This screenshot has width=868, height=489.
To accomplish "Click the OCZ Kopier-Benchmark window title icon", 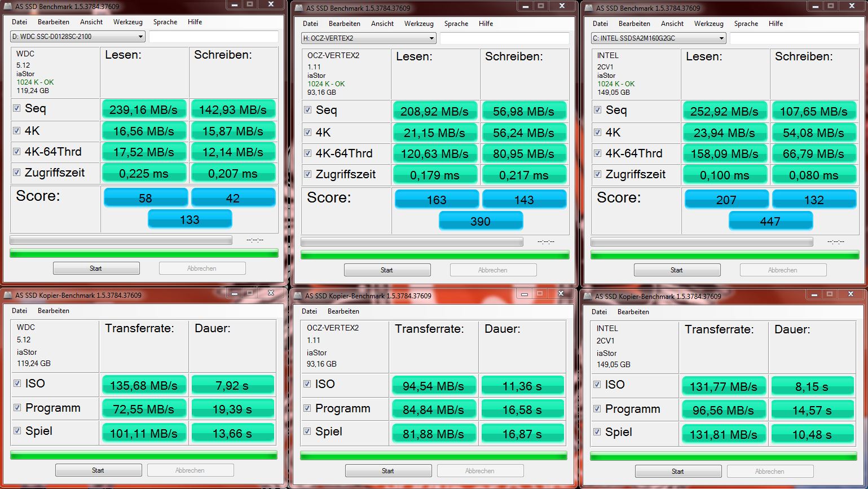I will pos(297,296).
